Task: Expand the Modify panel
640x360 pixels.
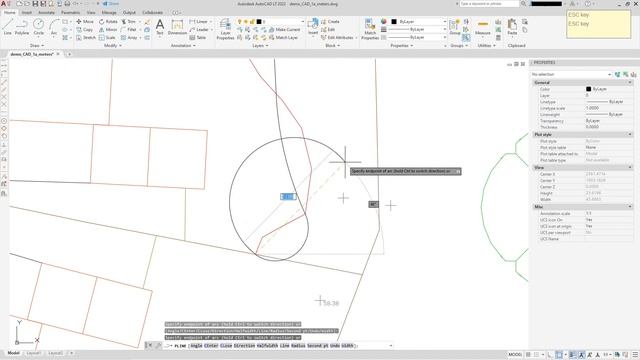Action: pyautogui.click(x=113, y=45)
